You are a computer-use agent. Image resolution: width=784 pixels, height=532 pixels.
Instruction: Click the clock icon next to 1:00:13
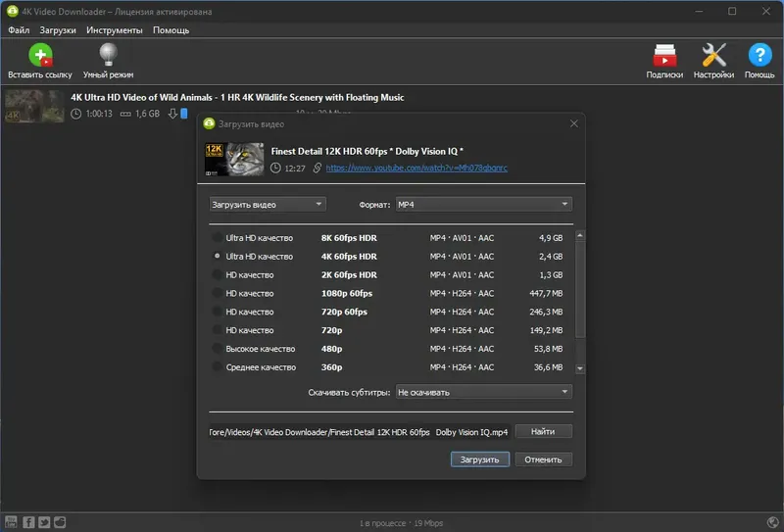pos(75,114)
